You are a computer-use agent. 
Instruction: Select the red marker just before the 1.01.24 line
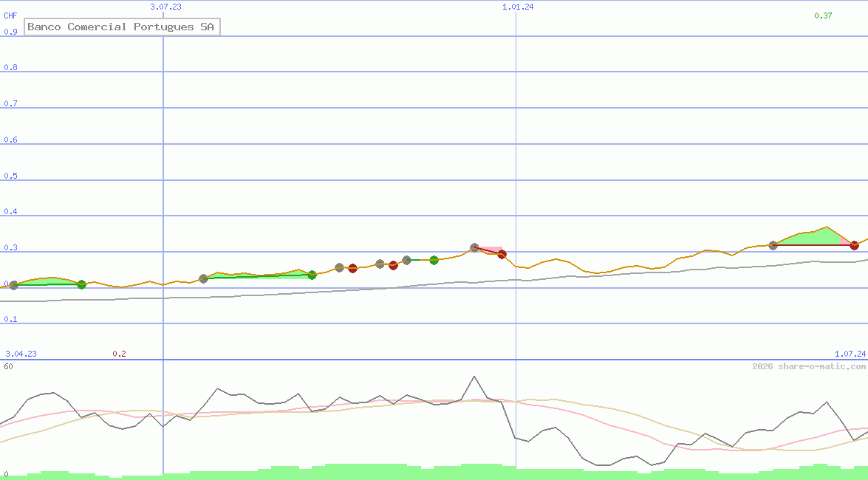[502, 254]
